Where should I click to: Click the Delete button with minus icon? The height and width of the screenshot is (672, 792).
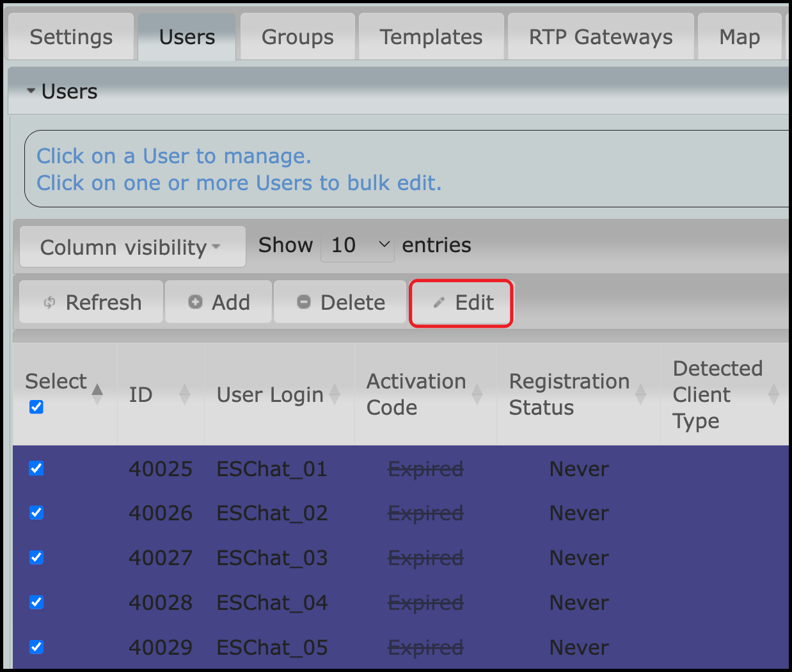coord(340,302)
